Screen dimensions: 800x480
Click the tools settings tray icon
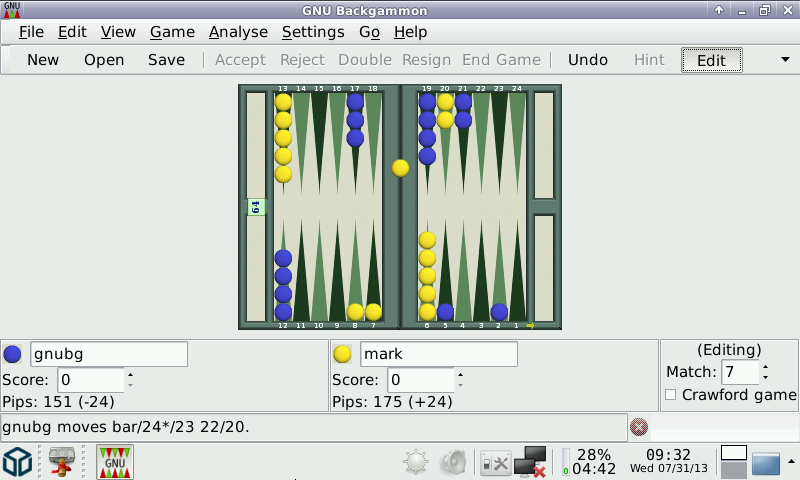[495, 463]
